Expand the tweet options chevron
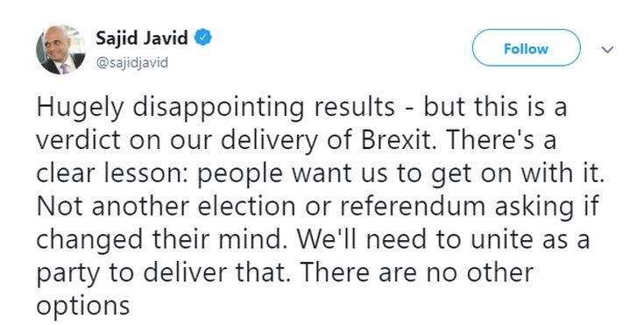 point(607,50)
